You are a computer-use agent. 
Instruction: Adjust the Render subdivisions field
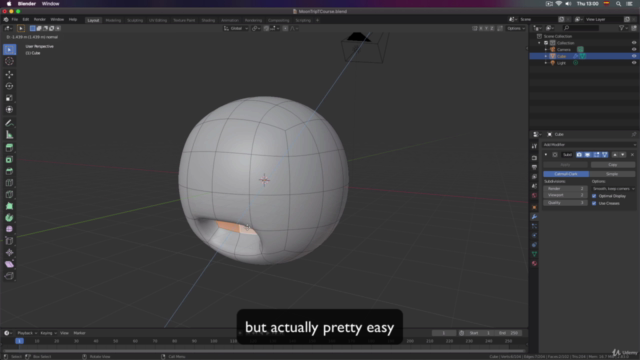565,189
